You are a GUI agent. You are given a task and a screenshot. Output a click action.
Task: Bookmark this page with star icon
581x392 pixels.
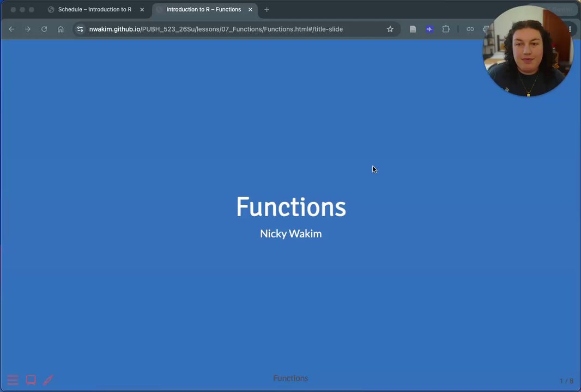(x=390, y=29)
